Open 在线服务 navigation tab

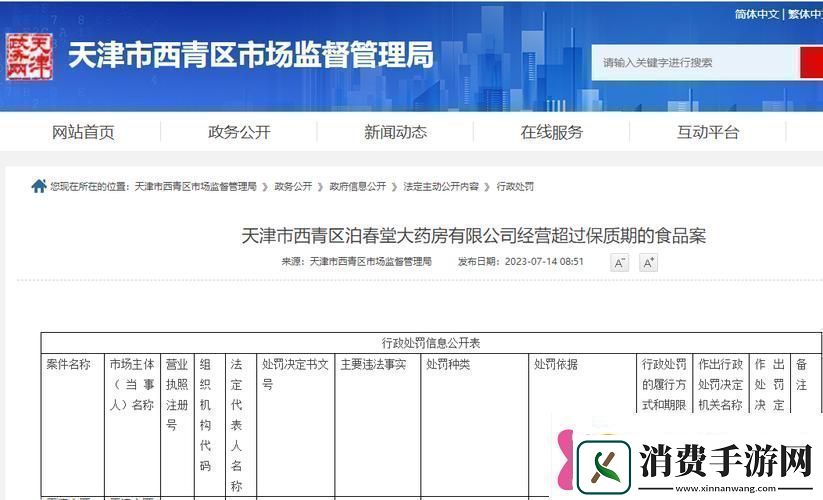(x=552, y=132)
